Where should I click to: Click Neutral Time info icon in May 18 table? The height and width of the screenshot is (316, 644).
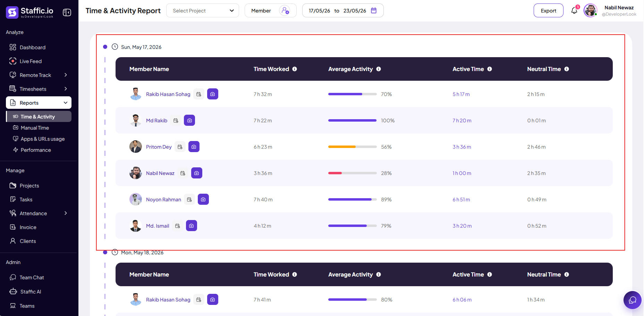pyautogui.click(x=567, y=274)
